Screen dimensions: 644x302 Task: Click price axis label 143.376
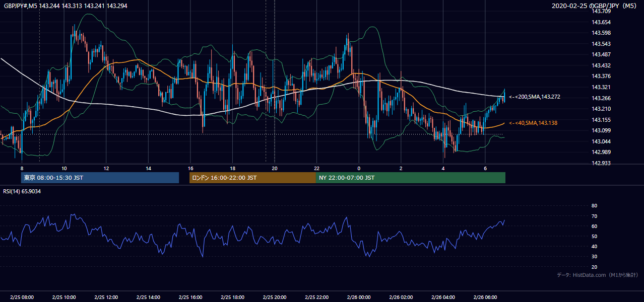601,76
